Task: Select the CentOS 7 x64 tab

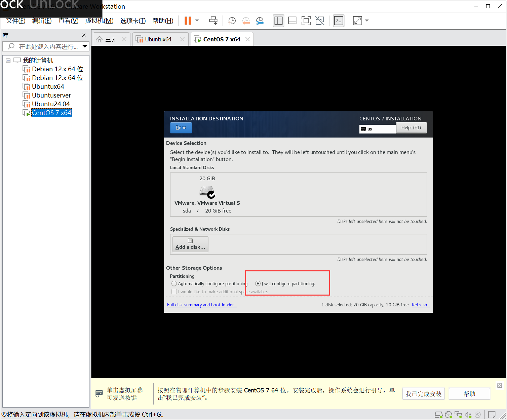Action: [x=222, y=39]
